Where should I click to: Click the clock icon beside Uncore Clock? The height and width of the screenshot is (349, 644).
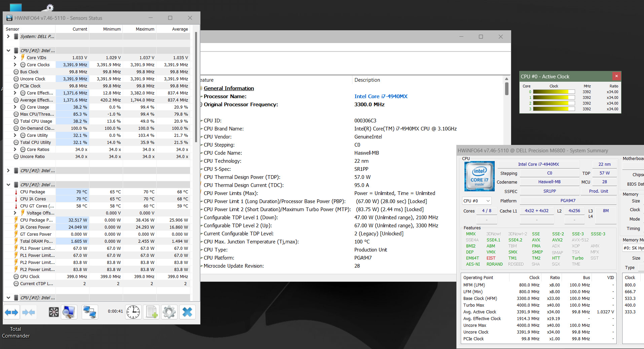(x=16, y=79)
